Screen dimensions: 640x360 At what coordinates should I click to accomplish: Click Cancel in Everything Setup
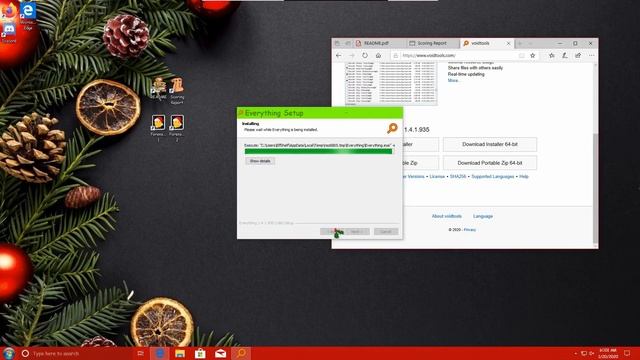coord(386,232)
